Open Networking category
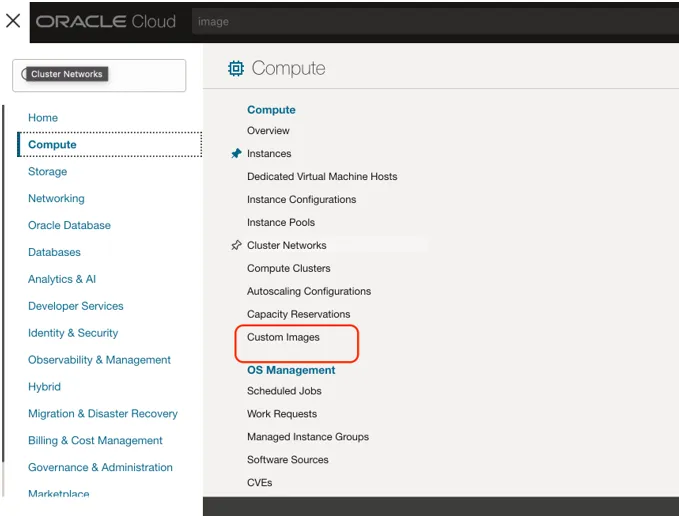 [x=56, y=198]
